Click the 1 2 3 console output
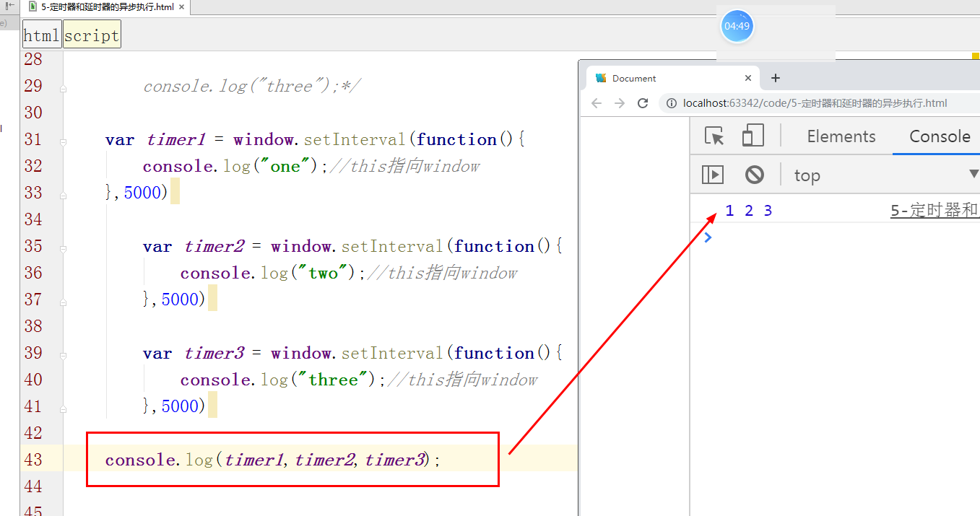Image resolution: width=980 pixels, height=516 pixels. pyautogui.click(x=749, y=211)
